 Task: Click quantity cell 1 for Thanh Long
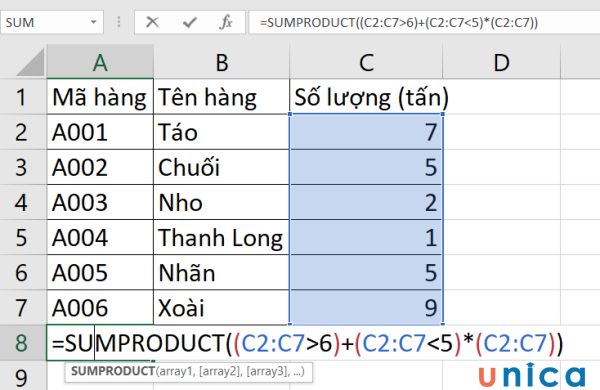(x=366, y=238)
